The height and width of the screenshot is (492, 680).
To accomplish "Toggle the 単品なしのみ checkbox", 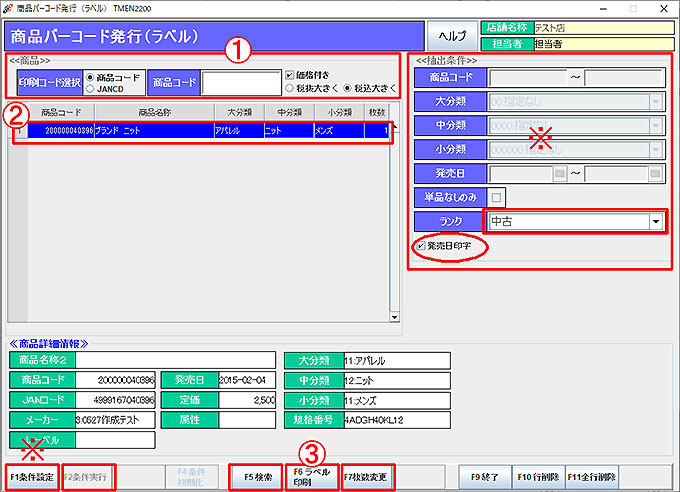I will (496, 197).
